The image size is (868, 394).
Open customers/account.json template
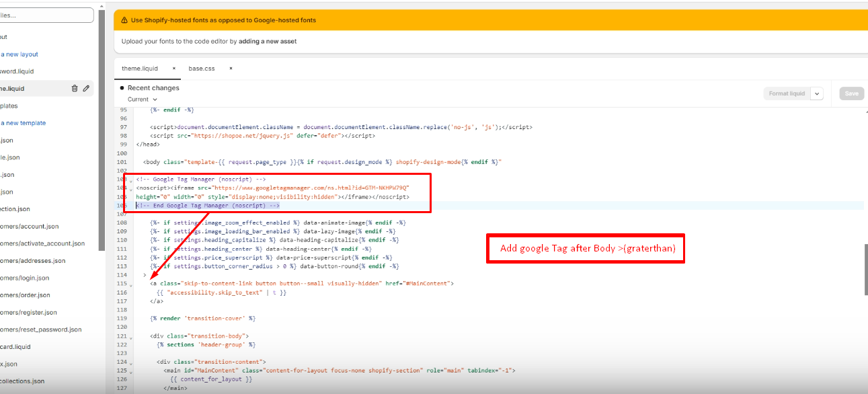point(30,227)
